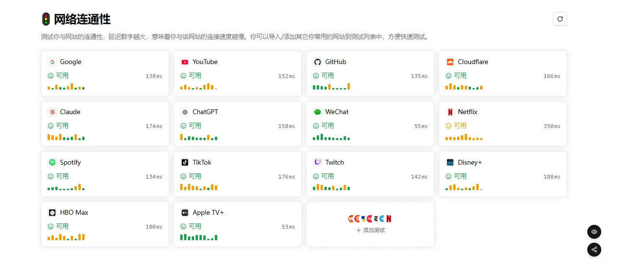Viewport: 644px width, 259px height.
Task: Click the Twitch logo icon
Action: pos(317,162)
